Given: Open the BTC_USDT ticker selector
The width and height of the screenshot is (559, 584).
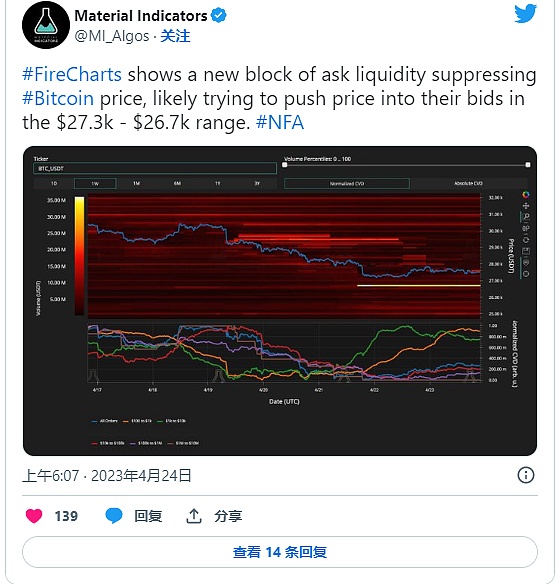Looking at the screenshot, I should pos(155,168).
